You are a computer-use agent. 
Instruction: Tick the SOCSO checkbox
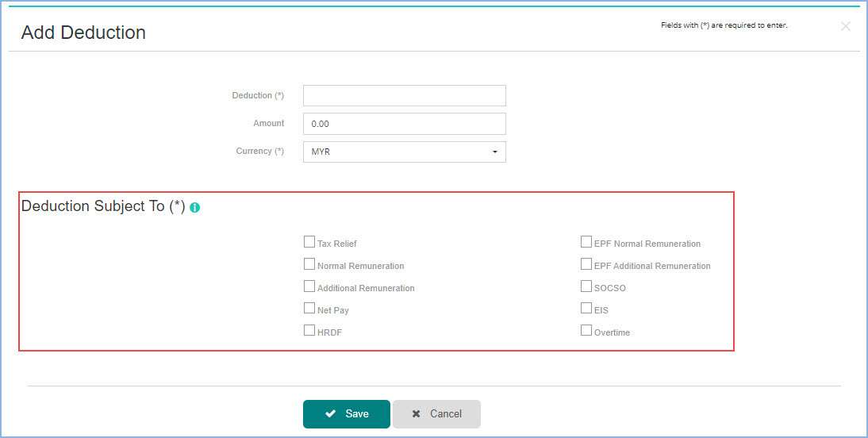(586, 286)
